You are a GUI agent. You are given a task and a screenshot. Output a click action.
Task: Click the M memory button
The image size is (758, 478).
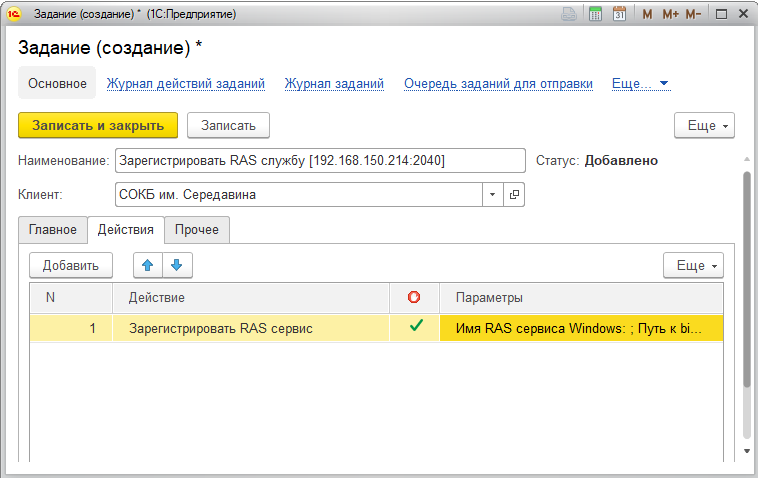647,14
